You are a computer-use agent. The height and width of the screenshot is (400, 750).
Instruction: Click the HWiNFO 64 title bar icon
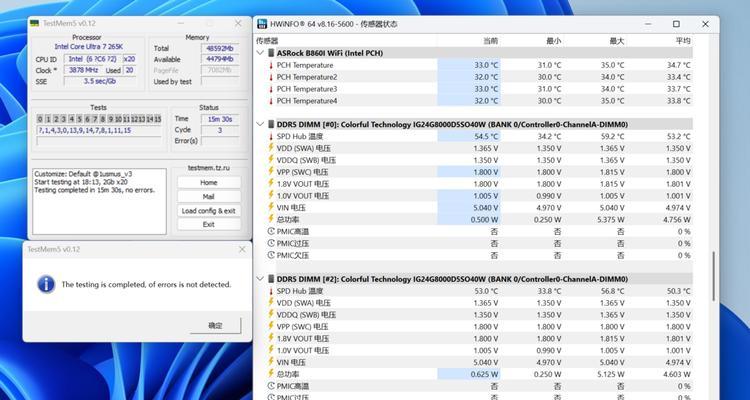pyautogui.click(x=262, y=24)
